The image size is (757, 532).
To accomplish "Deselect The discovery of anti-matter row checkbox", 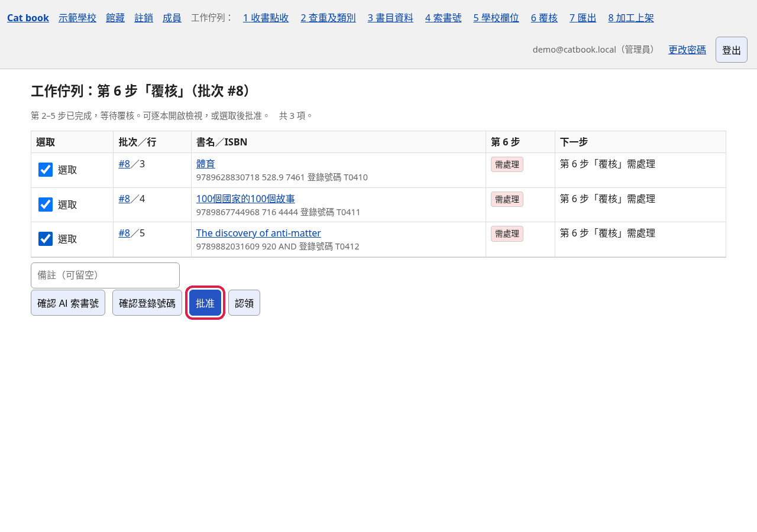I will pyautogui.click(x=46, y=239).
